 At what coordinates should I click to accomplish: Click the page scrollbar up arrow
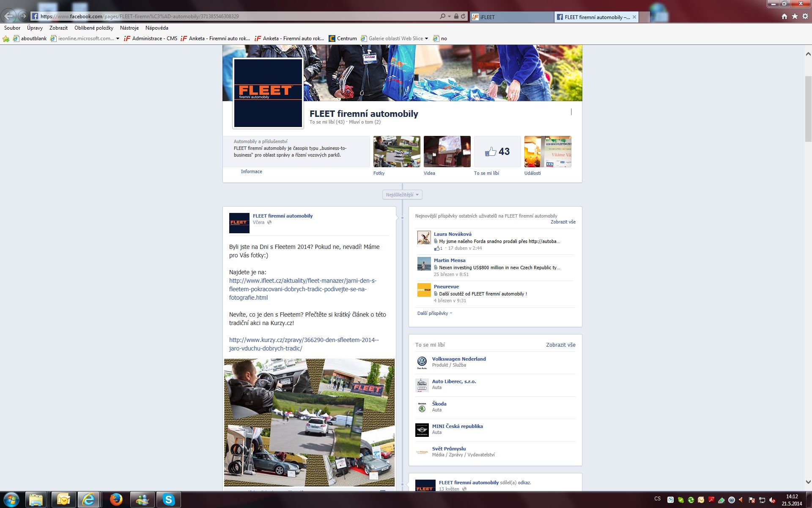tap(808, 54)
